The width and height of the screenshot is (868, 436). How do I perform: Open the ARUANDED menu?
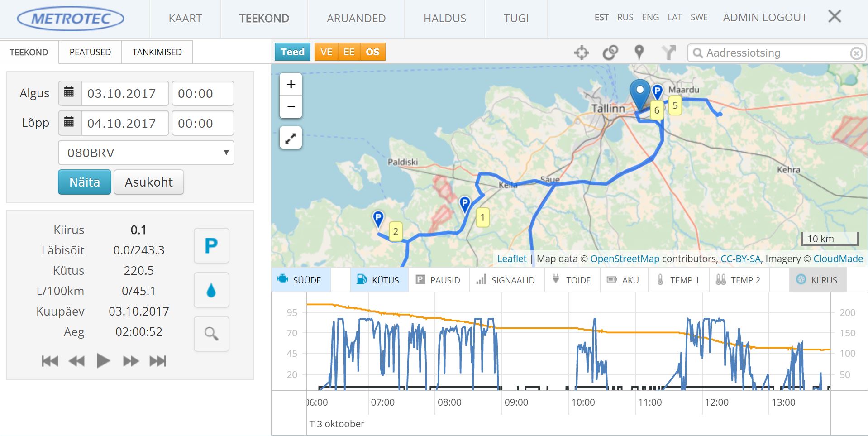356,19
